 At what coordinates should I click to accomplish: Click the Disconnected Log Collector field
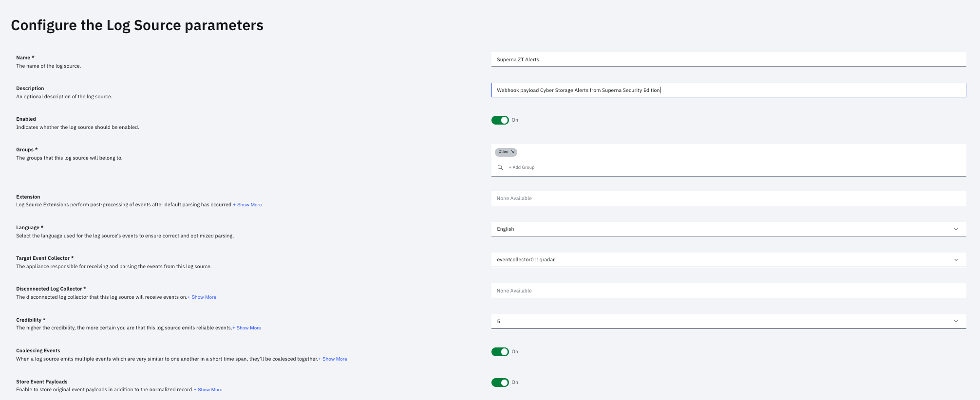pos(728,291)
